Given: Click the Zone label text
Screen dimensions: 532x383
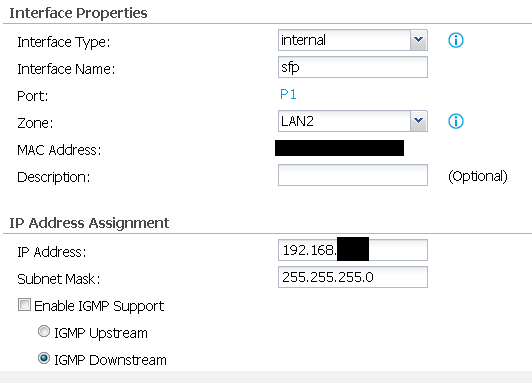Looking at the screenshot, I should 35,123.
